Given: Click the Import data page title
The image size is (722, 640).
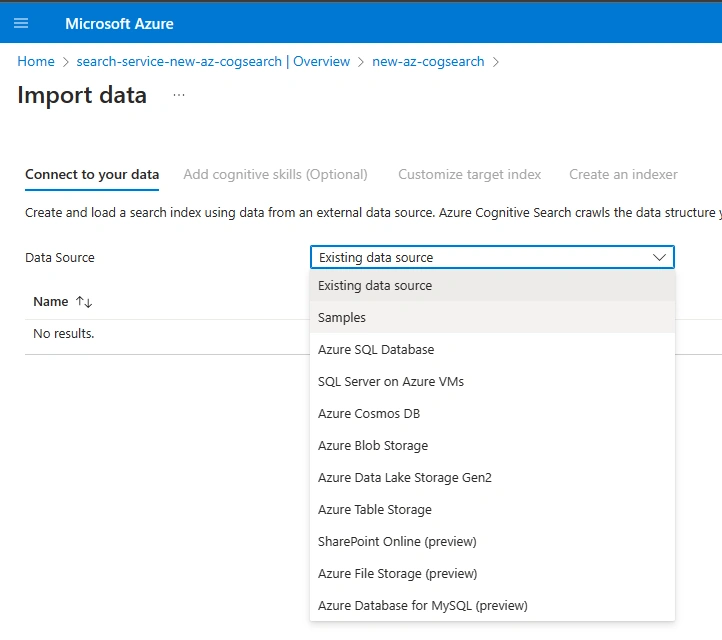Looking at the screenshot, I should pos(82,95).
